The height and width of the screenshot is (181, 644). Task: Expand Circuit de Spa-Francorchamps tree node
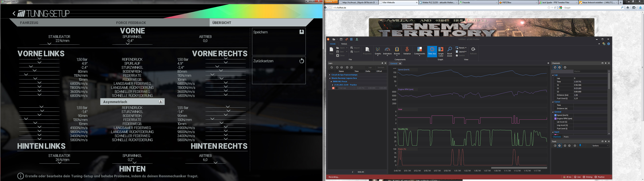click(x=330, y=75)
